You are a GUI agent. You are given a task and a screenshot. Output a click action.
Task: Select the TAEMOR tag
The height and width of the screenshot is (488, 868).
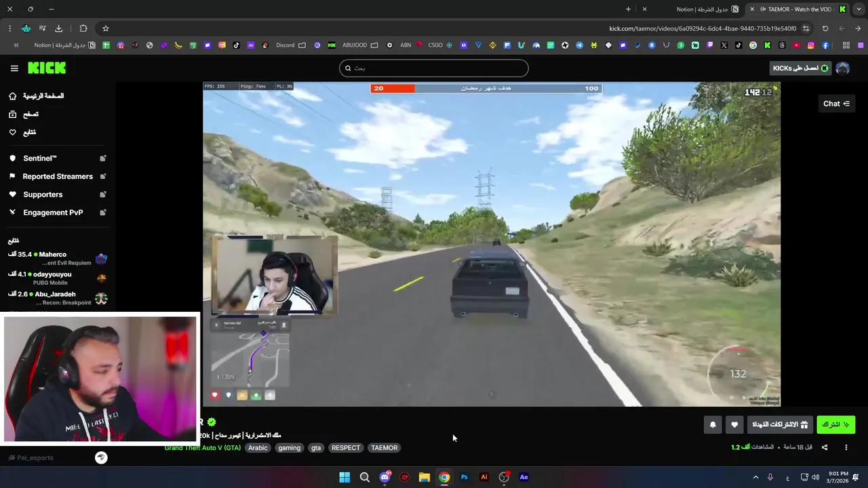[384, 448]
